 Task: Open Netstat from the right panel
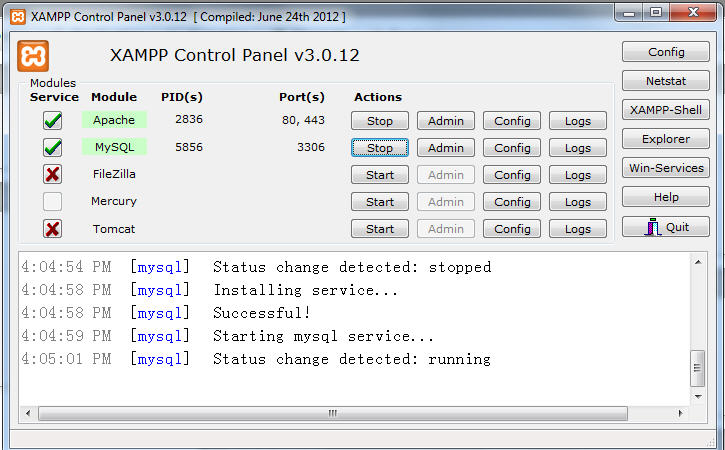[666, 81]
